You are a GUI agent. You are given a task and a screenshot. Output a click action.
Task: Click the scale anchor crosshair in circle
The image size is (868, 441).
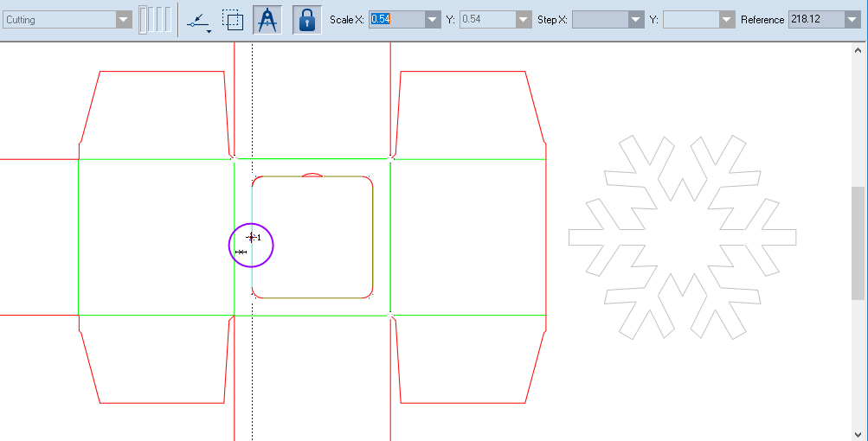point(251,237)
